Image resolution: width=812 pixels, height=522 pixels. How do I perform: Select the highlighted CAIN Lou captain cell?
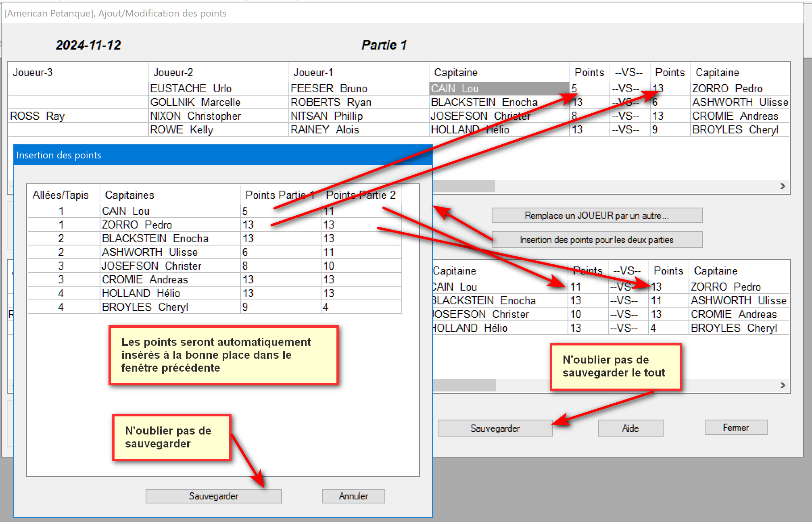coord(499,88)
